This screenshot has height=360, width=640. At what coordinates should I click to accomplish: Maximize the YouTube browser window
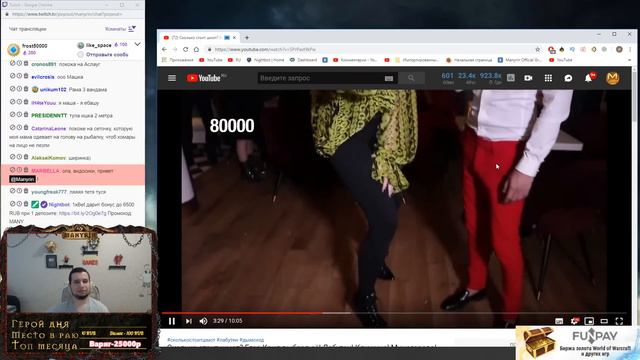[614, 35]
